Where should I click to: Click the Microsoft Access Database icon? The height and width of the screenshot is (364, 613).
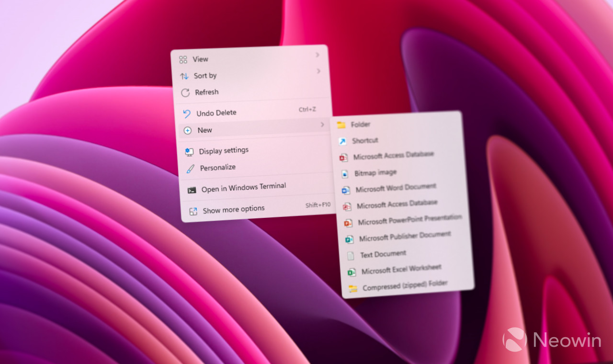click(343, 157)
